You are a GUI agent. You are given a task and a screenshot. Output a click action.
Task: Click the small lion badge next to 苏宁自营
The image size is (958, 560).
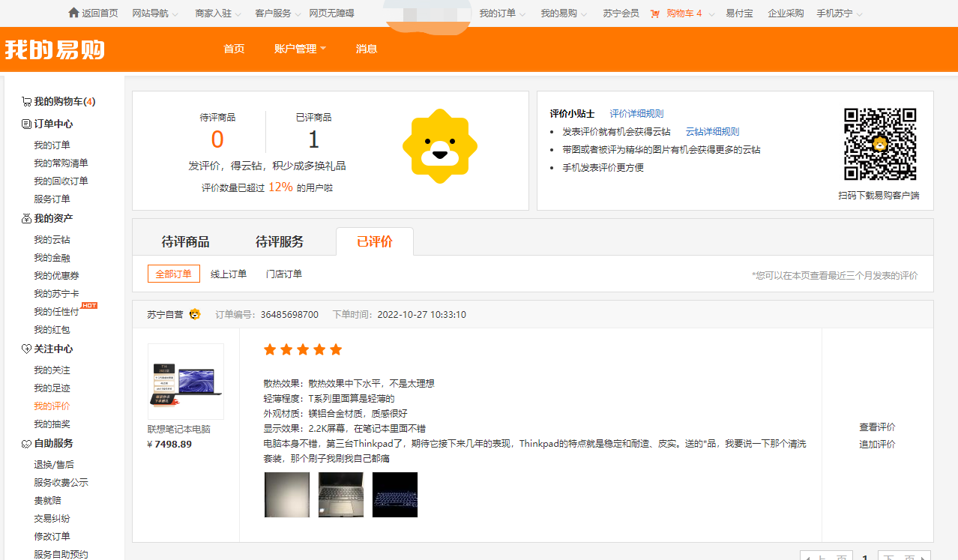[195, 314]
